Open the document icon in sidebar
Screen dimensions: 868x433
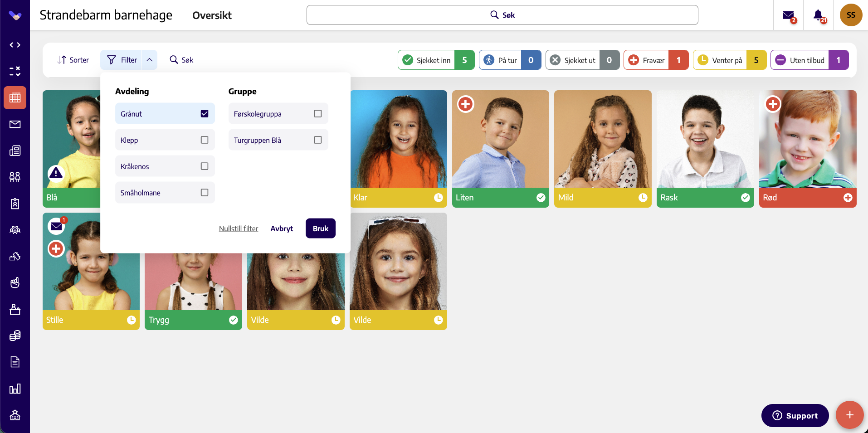(15, 362)
